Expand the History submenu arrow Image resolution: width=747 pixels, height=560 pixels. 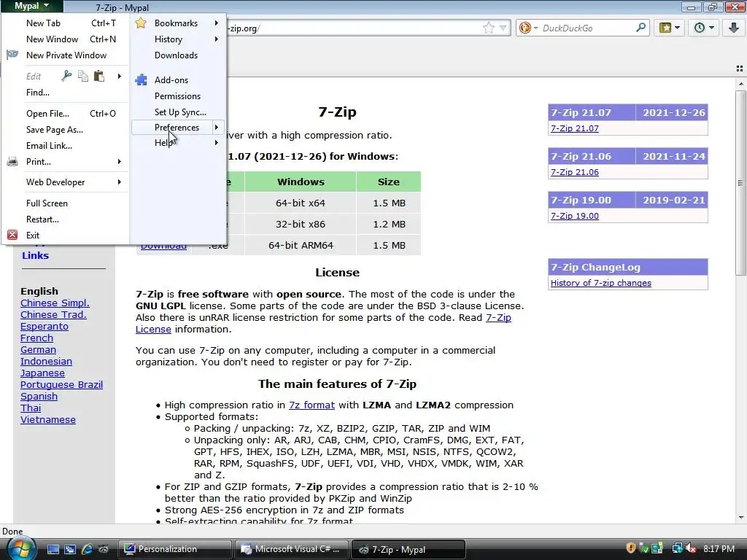click(x=216, y=39)
